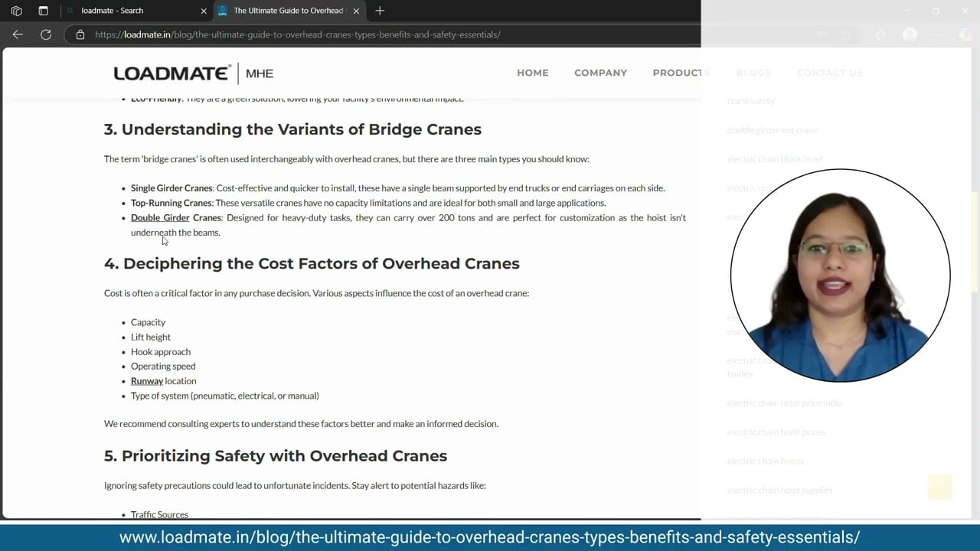This screenshot has height=551, width=980.
Task: Open the PRODUCTS menu item
Action: [x=681, y=73]
